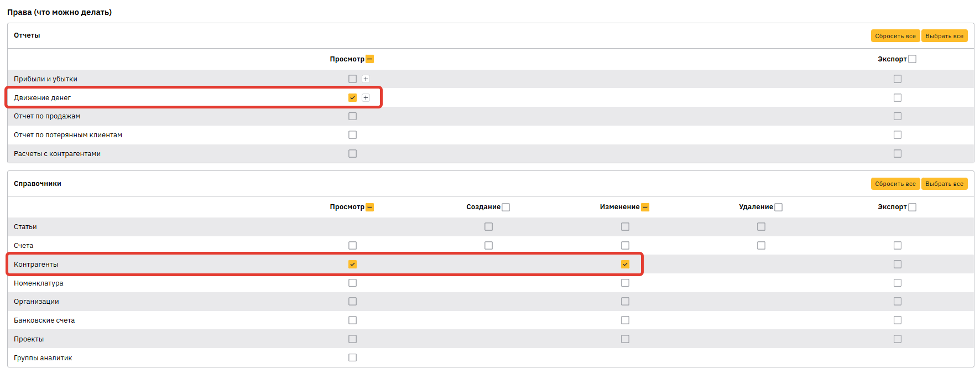Uncheck Изменение for Контрагенты
The image size is (980, 373).
(x=625, y=265)
